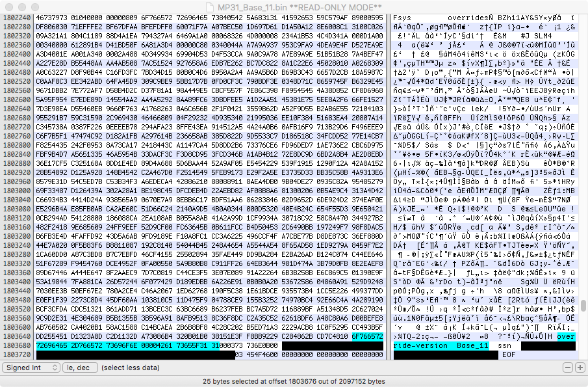Select hex word AB760502
Image resolution: width=588 pixels, height=387 pixels.
pyautogui.click(x=52, y=327)
